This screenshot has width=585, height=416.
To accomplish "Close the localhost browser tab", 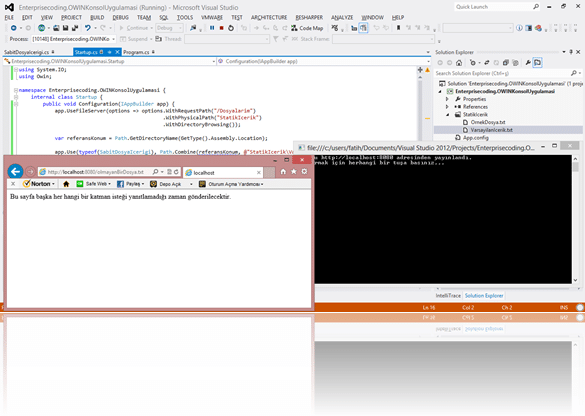I will pyautogui.click(x=259, y=172).
